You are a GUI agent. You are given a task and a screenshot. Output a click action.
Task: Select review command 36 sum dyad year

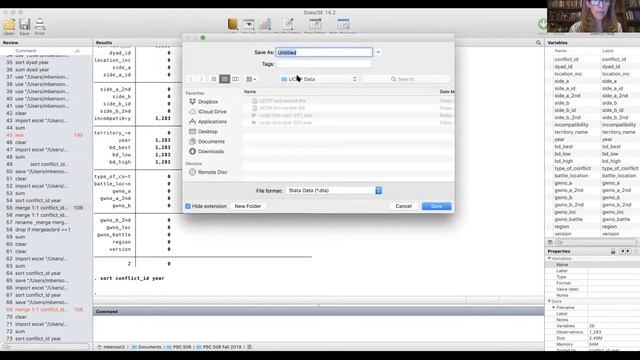point(46,70)
